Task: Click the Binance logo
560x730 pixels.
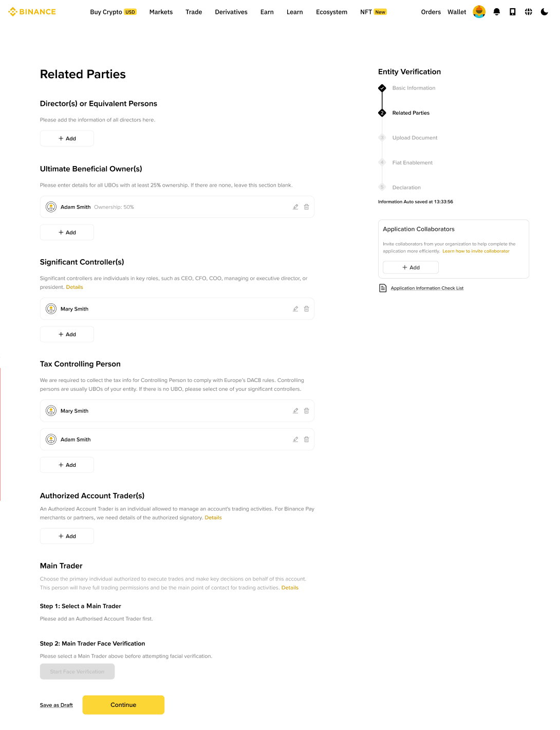Action: coord(32,12)
